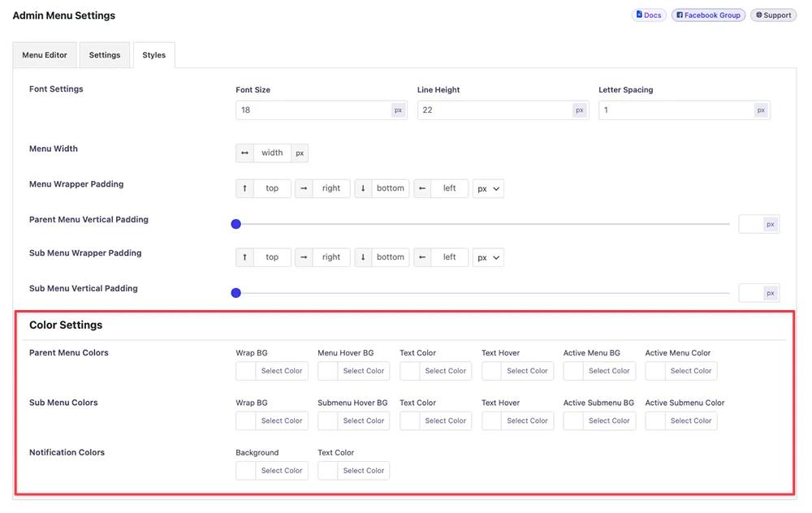This screenshot has height=513, width=812.
Task: Click the right arrow icon in Menu Wrapper Padding
Action: tap(304, 188)
